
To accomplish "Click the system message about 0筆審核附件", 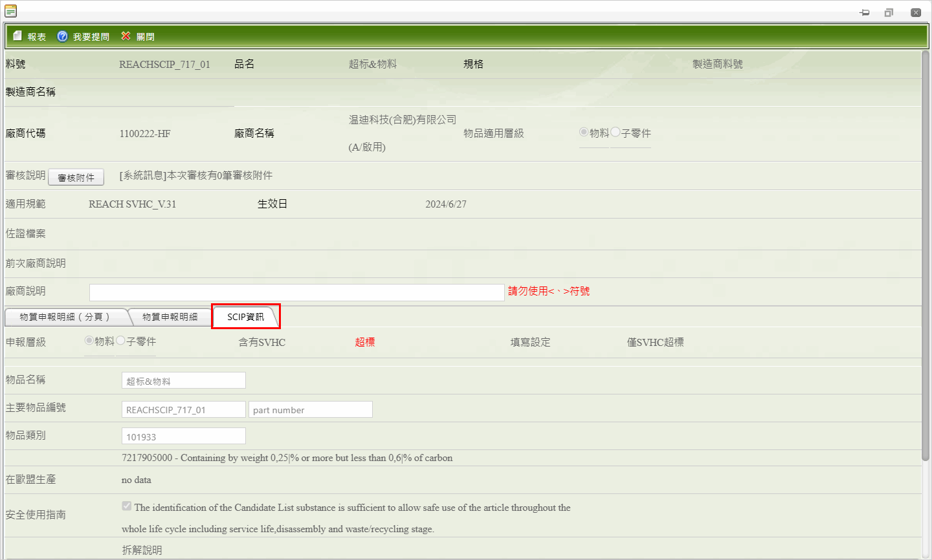I will (196, 175).
